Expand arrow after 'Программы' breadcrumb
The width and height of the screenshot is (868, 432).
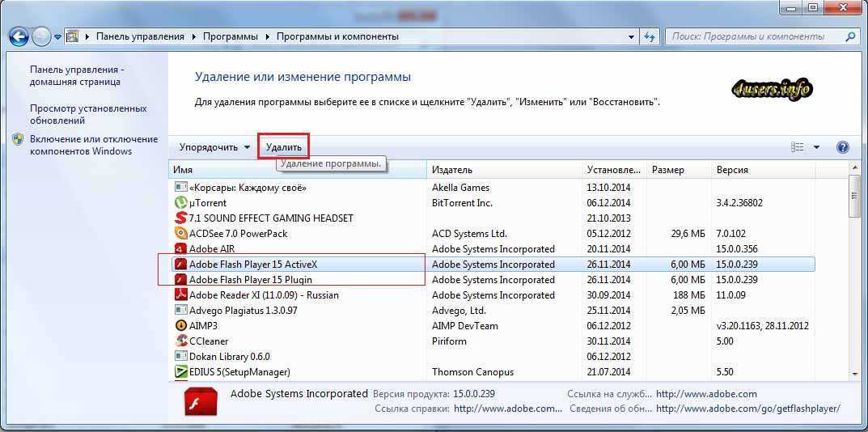click(267, 37)
